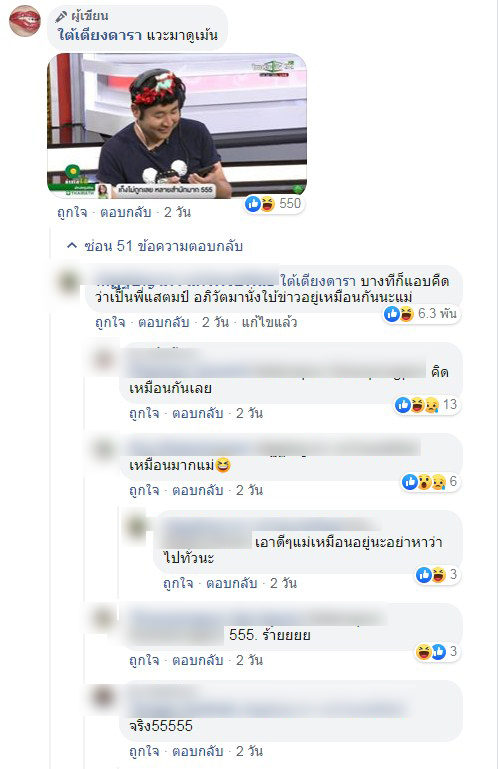498x769 pixels.
Task: Open the reactions with count 13
Action: pos(426,405)
